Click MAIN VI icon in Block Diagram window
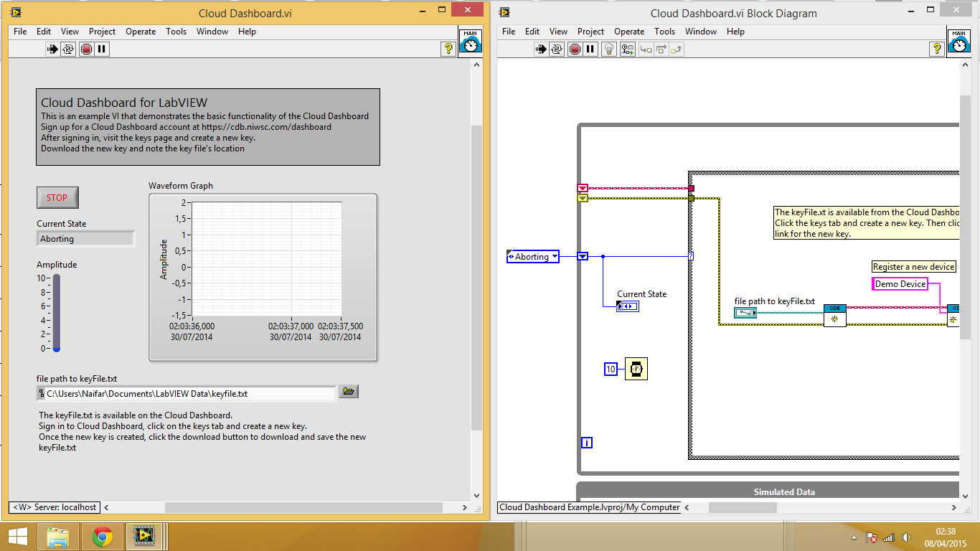The height and width of the screenshot is (551, 980). pos(959,41)
